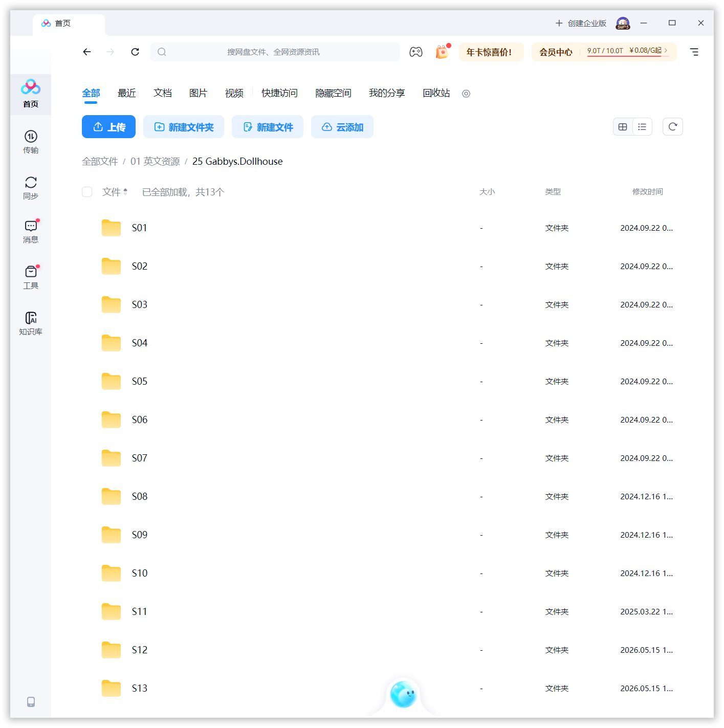Screen dimensions: 724x728
Task: Open the 我的分享 tab
Action: (387, 93)
